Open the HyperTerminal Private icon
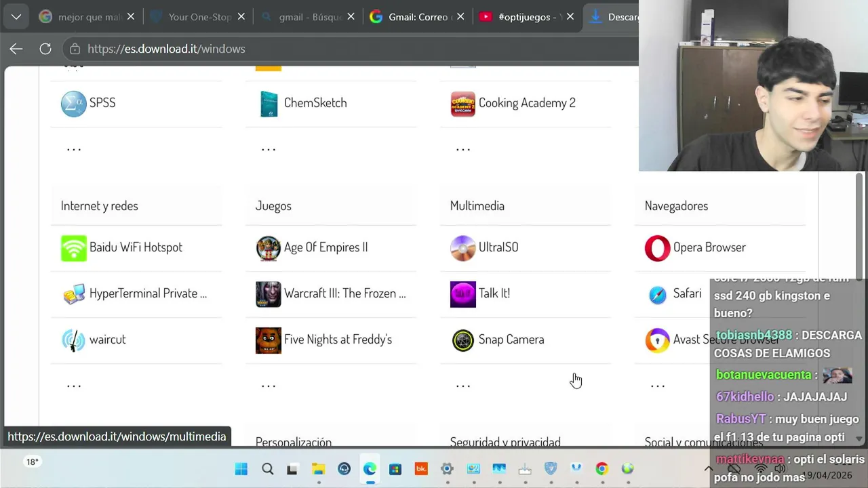Image resolution: width=868 pixels, height=488 pixels. [x=74, y=294]
